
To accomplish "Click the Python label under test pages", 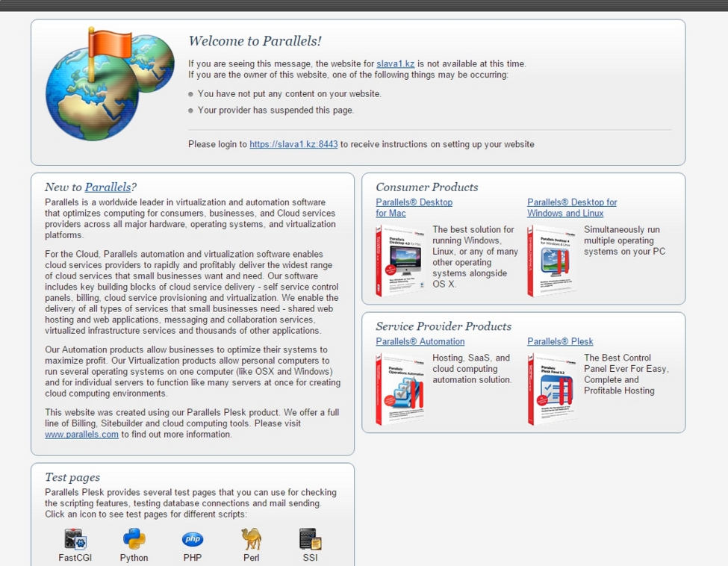I will click(134, 558).
